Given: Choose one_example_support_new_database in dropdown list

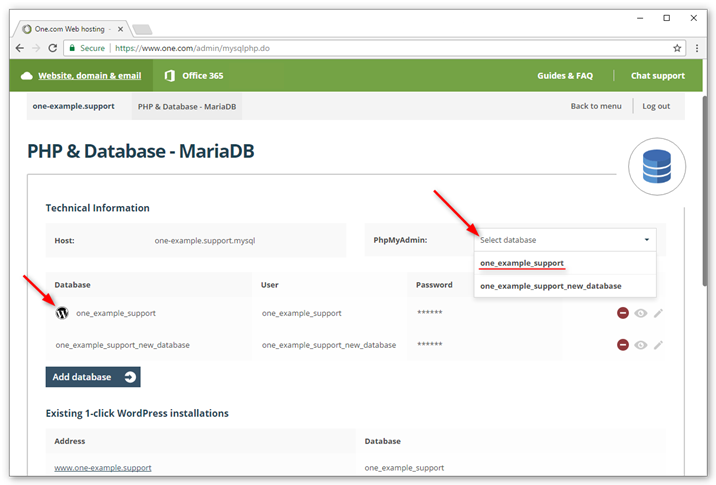Looking at the screenshot, I should (x=565, y=286).
